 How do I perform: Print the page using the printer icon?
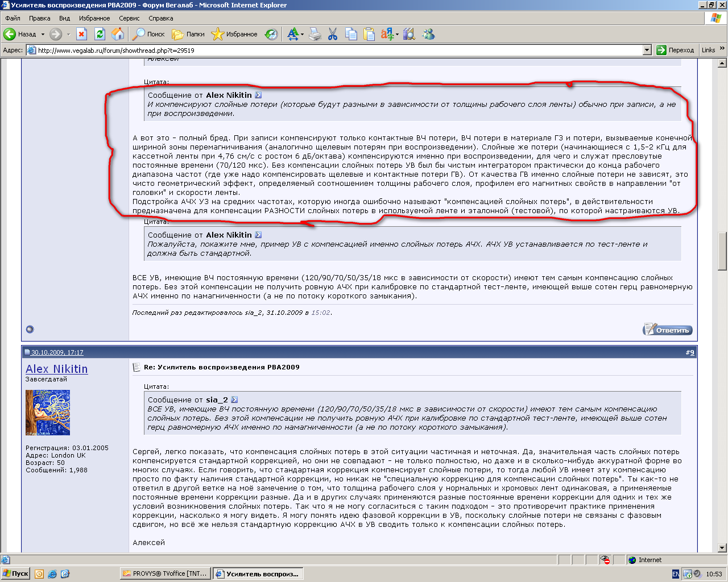[x=315, y=34]
